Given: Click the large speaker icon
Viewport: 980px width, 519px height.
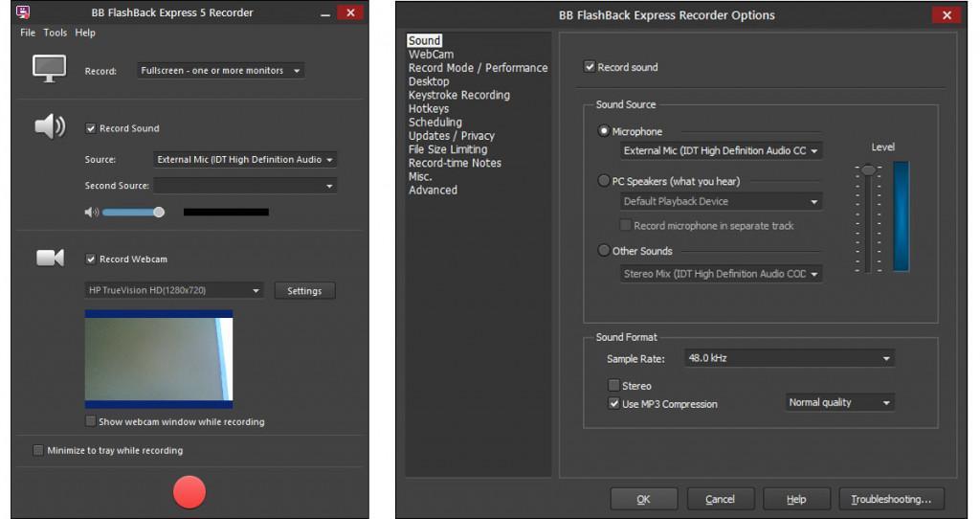Looking at the screenshot, I should tap(50, 126).
